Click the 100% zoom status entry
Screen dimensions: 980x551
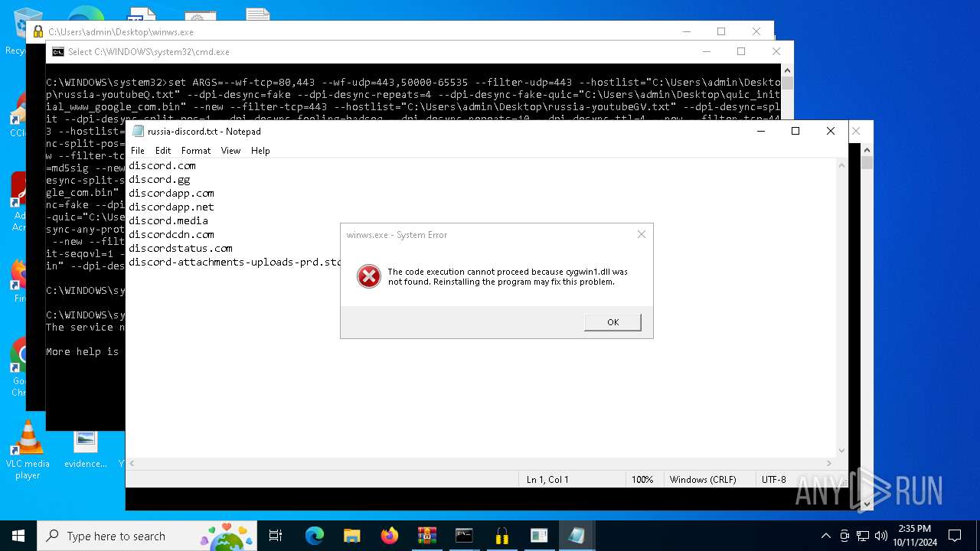[642, 480]
